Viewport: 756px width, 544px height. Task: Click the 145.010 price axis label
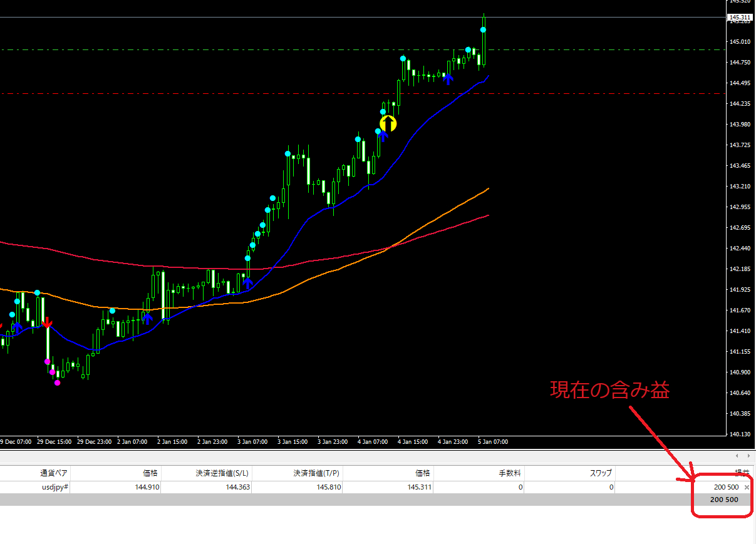pos(740,42)
